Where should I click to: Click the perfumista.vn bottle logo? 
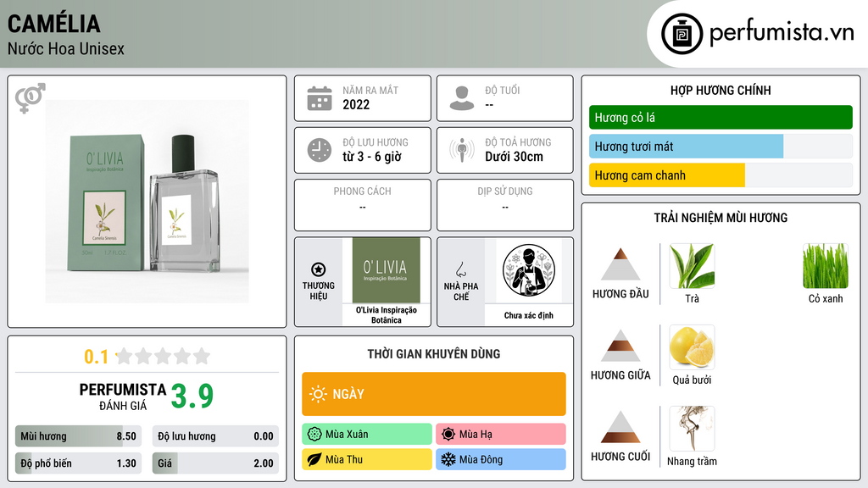(x=682, y=34)
